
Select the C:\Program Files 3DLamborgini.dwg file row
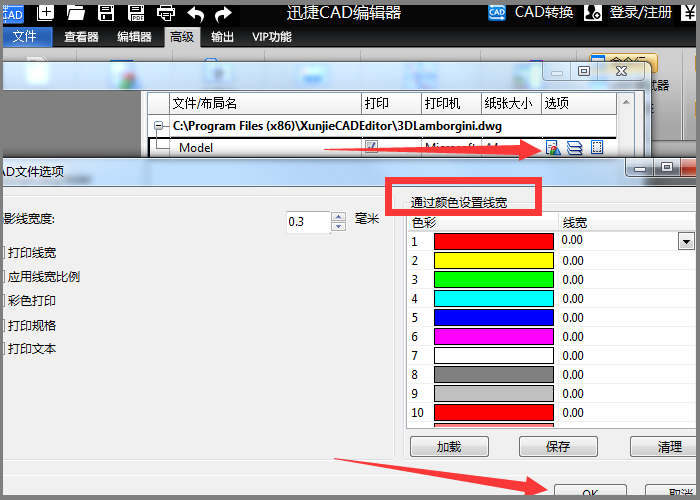pyautogui.click(x=337, y=126)
